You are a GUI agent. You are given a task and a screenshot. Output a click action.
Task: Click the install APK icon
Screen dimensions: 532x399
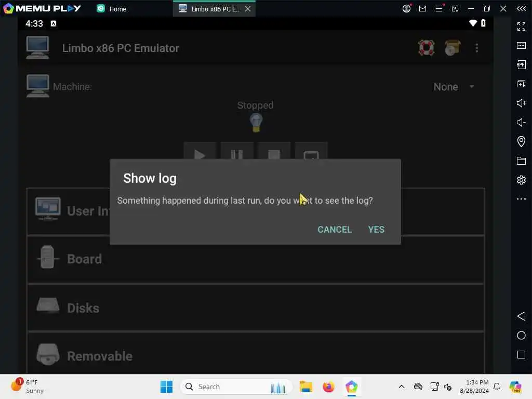521,64
